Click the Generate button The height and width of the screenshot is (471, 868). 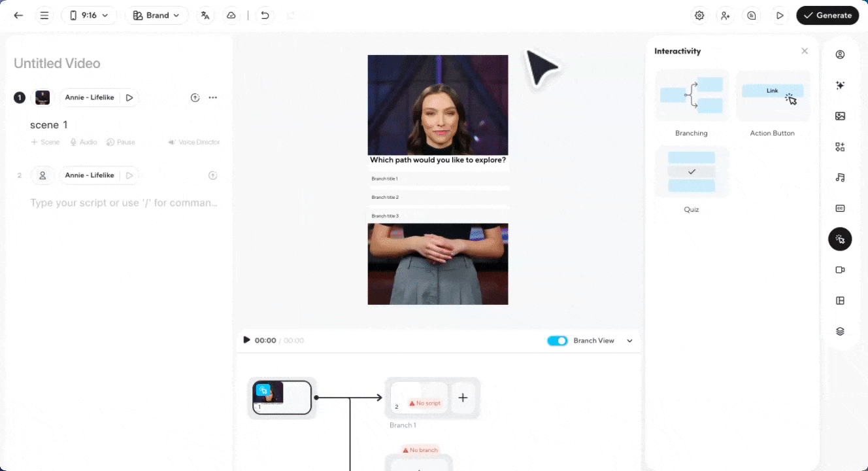pos(827,15)
